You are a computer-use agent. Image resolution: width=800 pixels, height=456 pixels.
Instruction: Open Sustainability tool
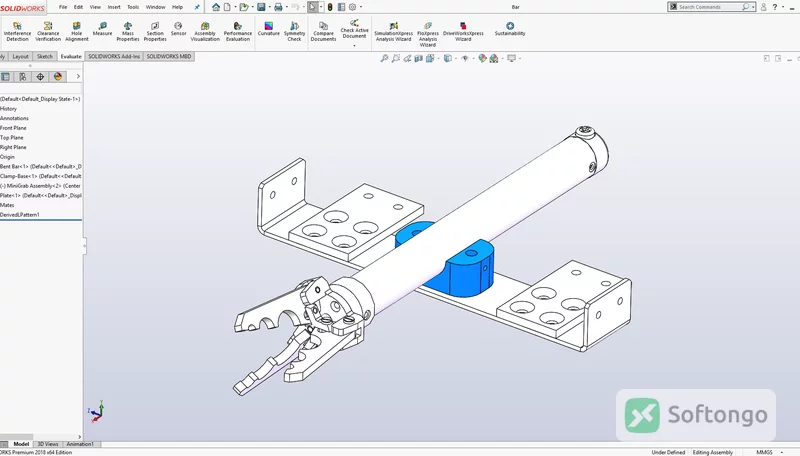tap(510, 29)
